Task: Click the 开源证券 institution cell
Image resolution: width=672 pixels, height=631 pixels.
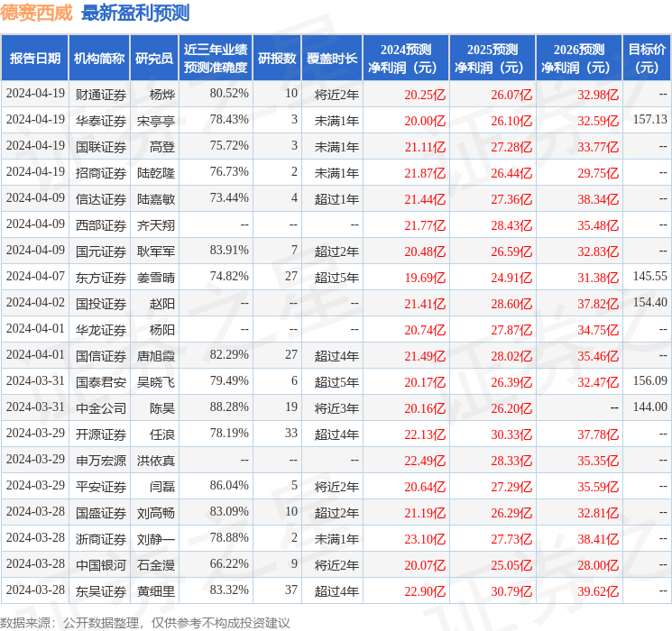Action: [x=101, y=434]
